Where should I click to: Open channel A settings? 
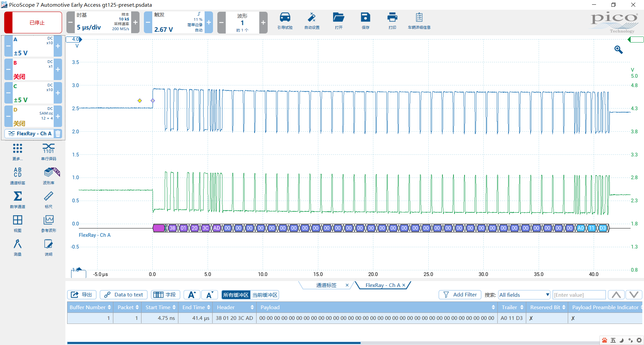(x=33, y=46)
